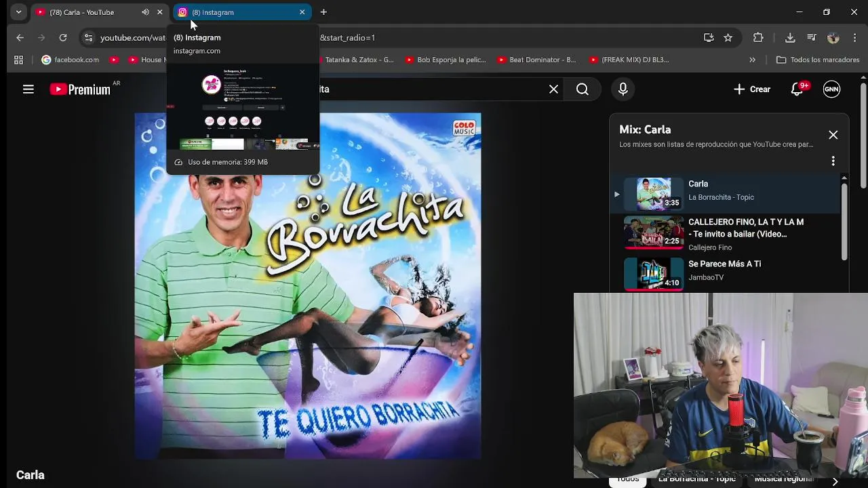Open the Todos los marcadores folder
This screenshot has width=868, height=488.
[x=818, y=60]
